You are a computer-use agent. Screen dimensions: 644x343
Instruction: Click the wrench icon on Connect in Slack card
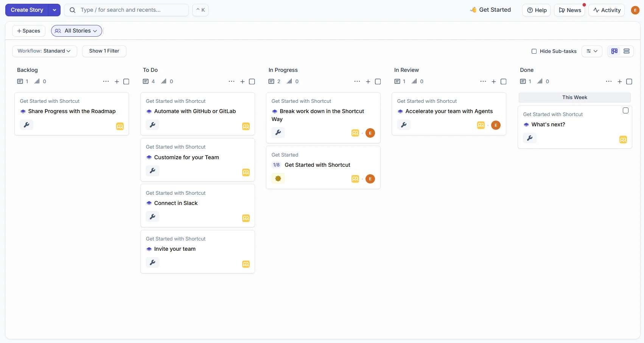click(152, 217)
